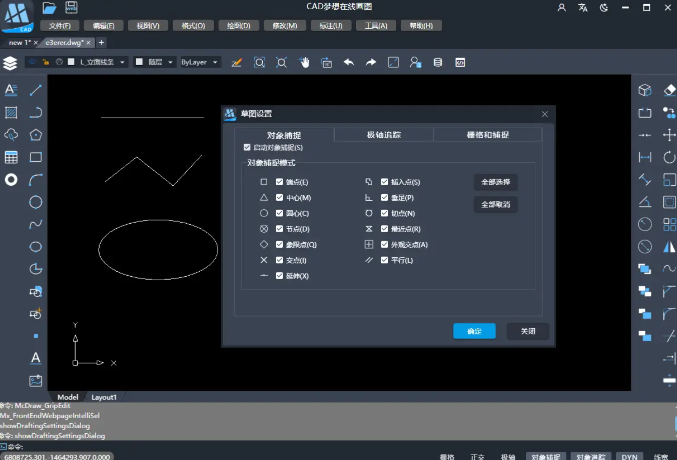Click the open folder icon in title bar
Screen dimensions: 677x460
[x=49, y=8]
